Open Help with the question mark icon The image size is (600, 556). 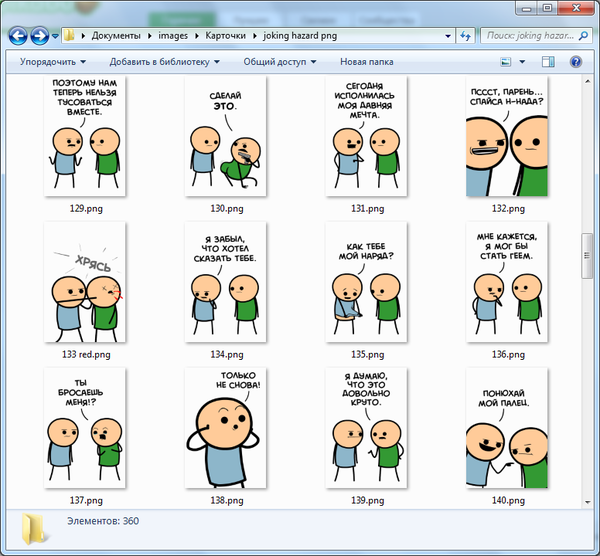(x=576, y=62)
